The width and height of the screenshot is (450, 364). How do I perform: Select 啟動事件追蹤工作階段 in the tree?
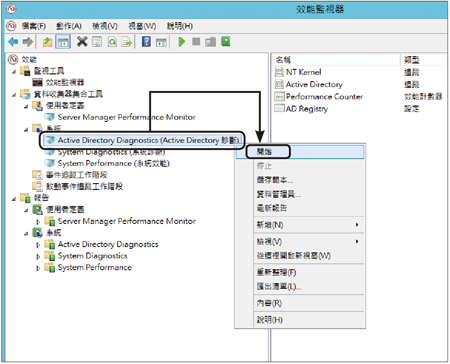coord(84,186)
